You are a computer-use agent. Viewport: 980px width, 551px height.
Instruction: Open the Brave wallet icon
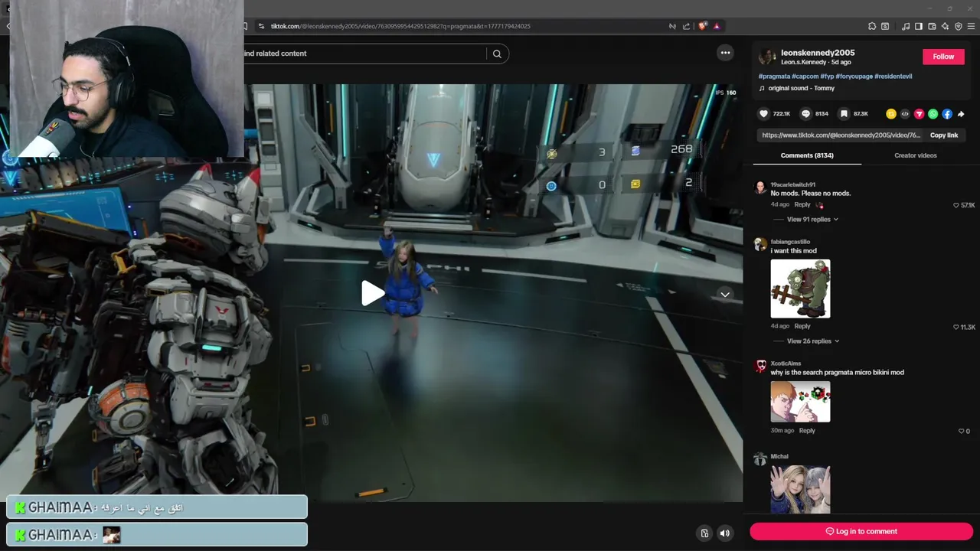(x=932, y=26)
